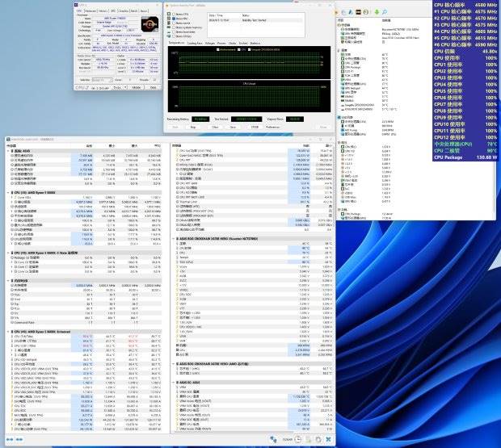Toggle CPU checkbox in temperature graph legend
The image size is (501, 448).
click(239, 49)
